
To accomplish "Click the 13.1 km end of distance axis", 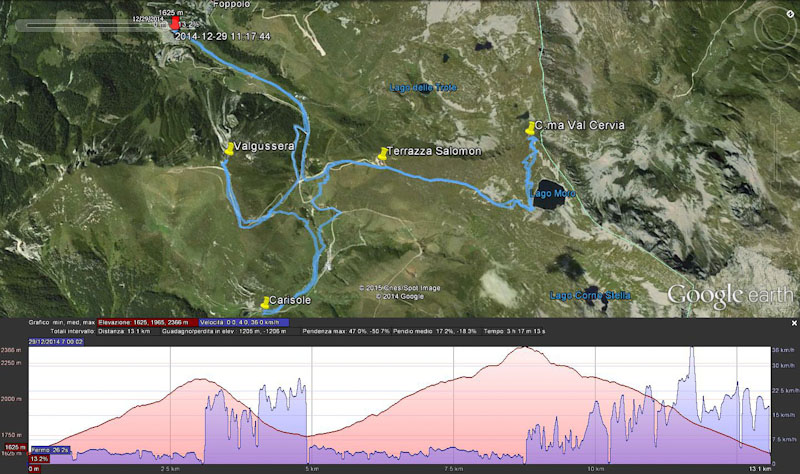I will [x=759, y=469].
